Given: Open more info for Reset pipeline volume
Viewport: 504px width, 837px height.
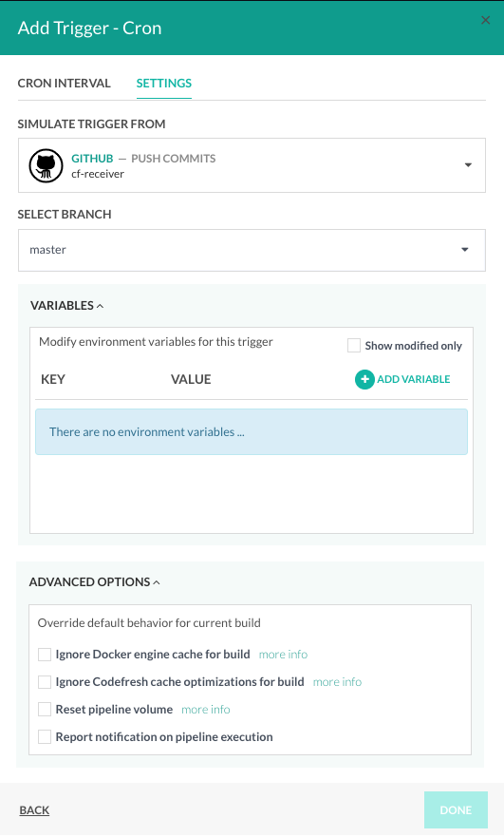Looking at the screenshot, I should point(206,710).
